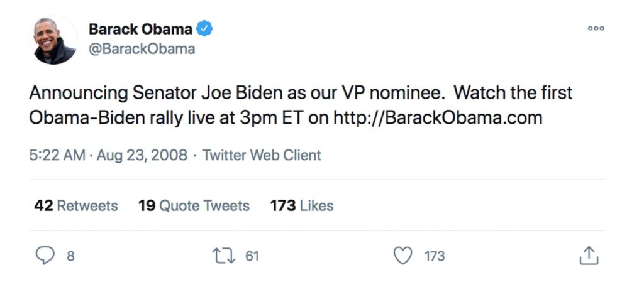
Task: Click the reply count 8
Action: [70, 256]
